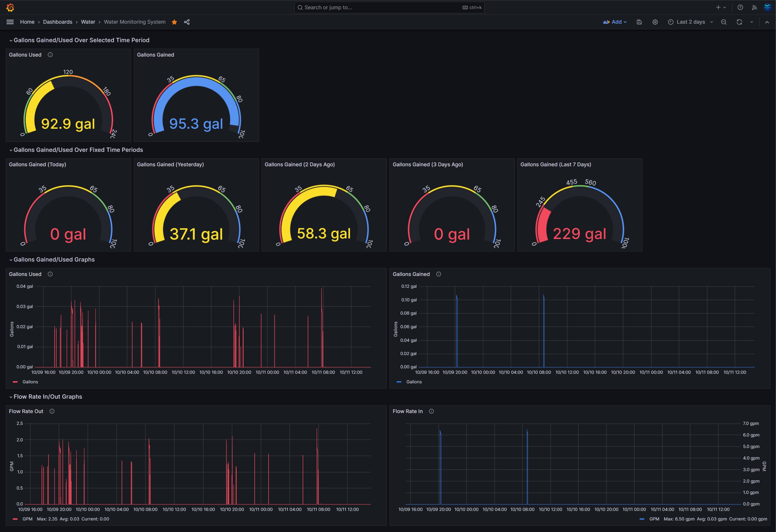Open the Add panel dropdown
The width and height of the screenshot is (776, 532).
coord(615,22)
